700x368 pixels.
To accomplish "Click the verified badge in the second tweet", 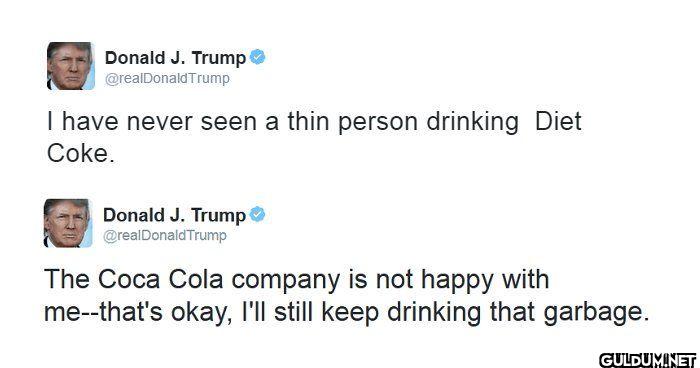I will [257, 214].
